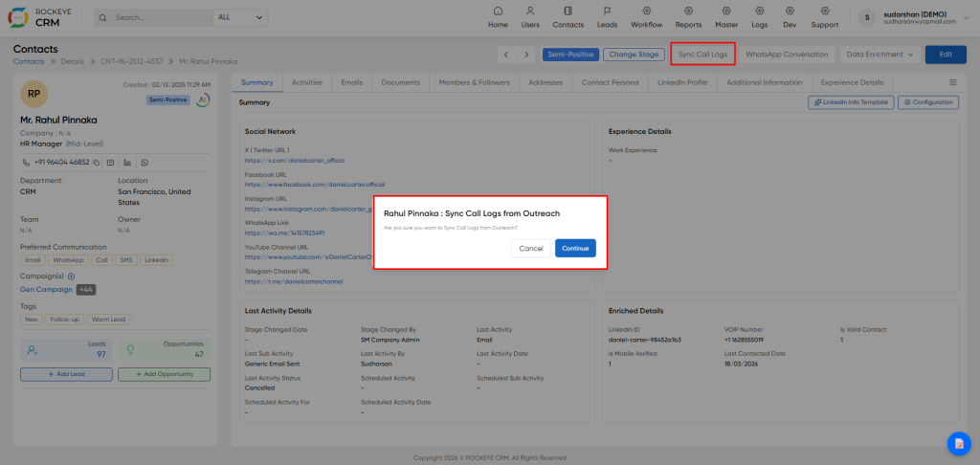
Task: Open the Additional Information tab
Action: (x=765, y=82)
